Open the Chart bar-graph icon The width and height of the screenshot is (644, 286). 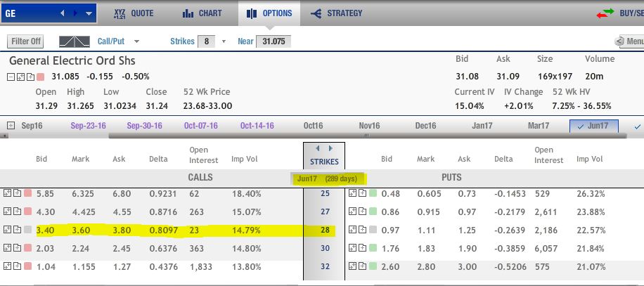pyautogui.click(x=188, y=13)
